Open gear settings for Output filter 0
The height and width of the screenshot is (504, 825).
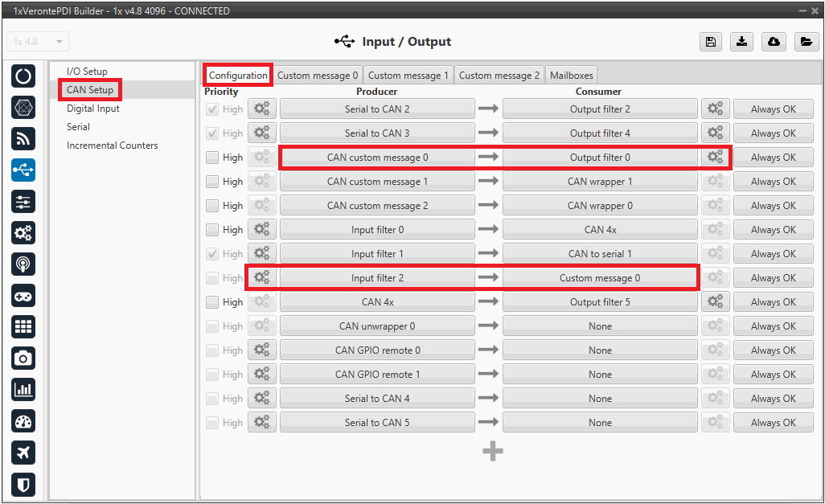point(715,158)
